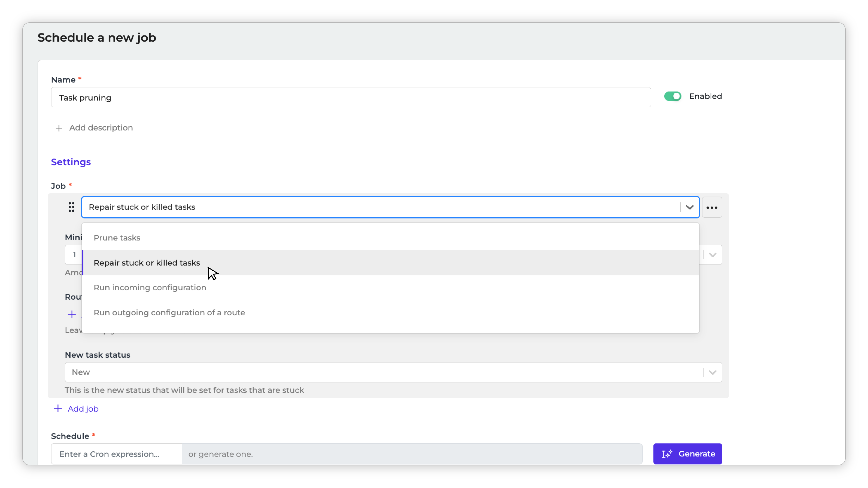Screen dimensions: 868x488
Task: Pick Repair stuck or killed tasks option
Action: [146, 263]
